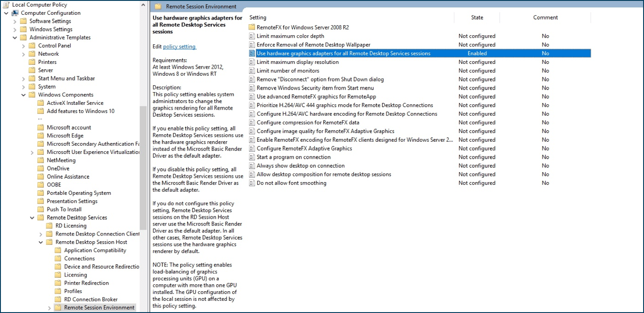Select the RD Connection Broker tree folder
Viewport: 644px width, 313px height.
point(91,300)
